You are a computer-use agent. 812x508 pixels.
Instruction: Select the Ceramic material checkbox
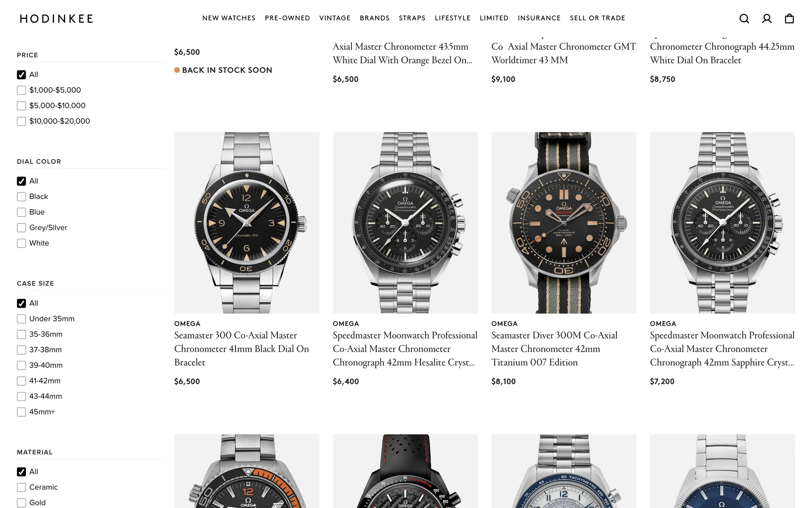click(x=22, y=487)
